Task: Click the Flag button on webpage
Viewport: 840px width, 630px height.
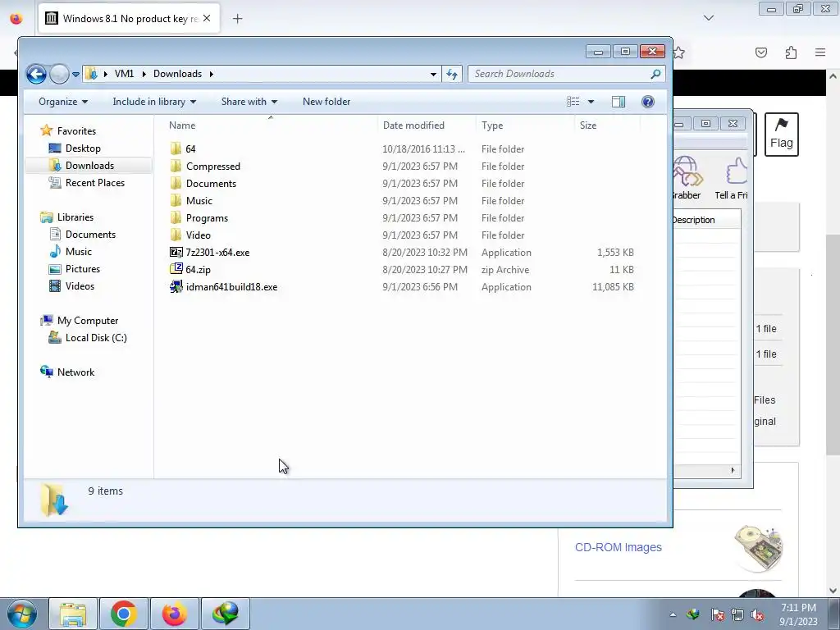Action: (x=782, y=135)
